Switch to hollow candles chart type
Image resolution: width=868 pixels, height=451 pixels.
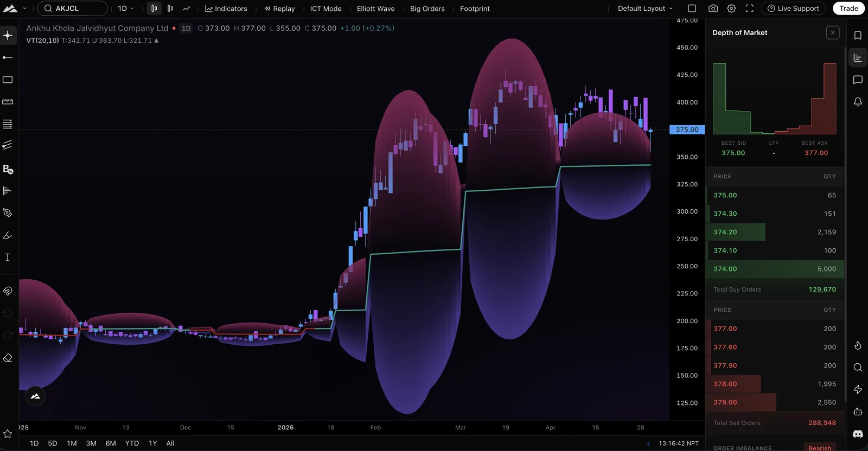click(170, 9)
